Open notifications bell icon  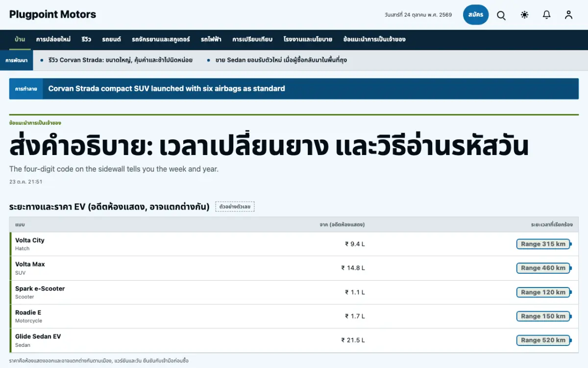tap(547, 15)
